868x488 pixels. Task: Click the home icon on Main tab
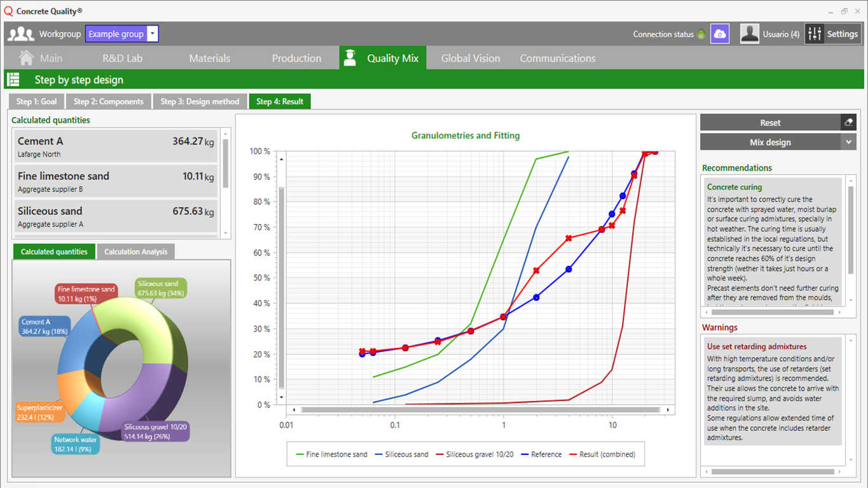click(26, 57)
